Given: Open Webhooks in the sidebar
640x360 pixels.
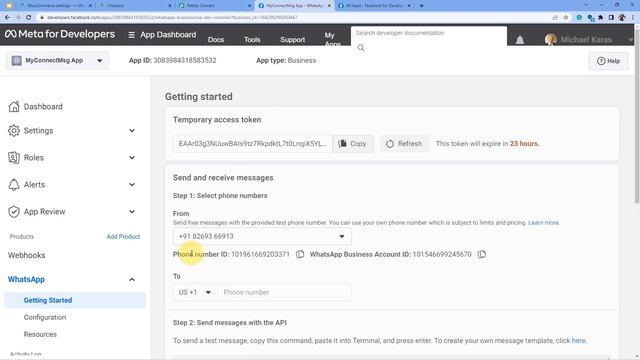Looking at the screenshot, I should (x=27, y=256).
